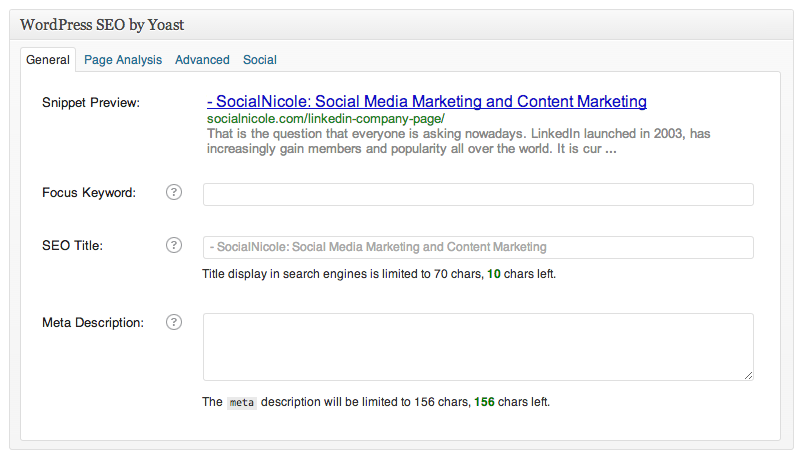Click the help icon beside Meta Description

coord(173,322)
